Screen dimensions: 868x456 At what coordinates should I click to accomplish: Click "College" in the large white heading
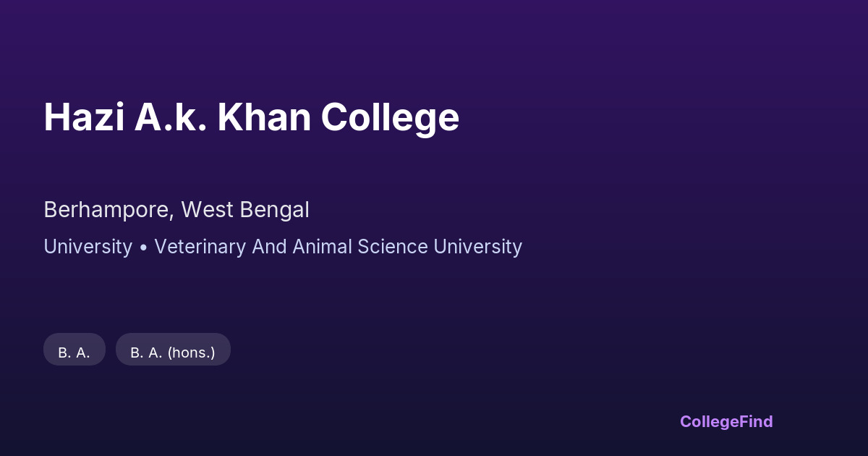click(x=390, y=117)
